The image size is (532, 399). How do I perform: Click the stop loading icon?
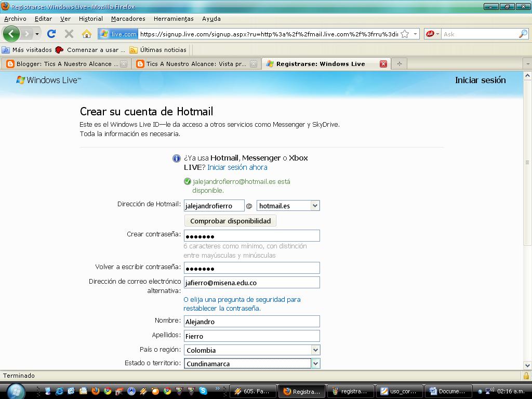point(68,33)
